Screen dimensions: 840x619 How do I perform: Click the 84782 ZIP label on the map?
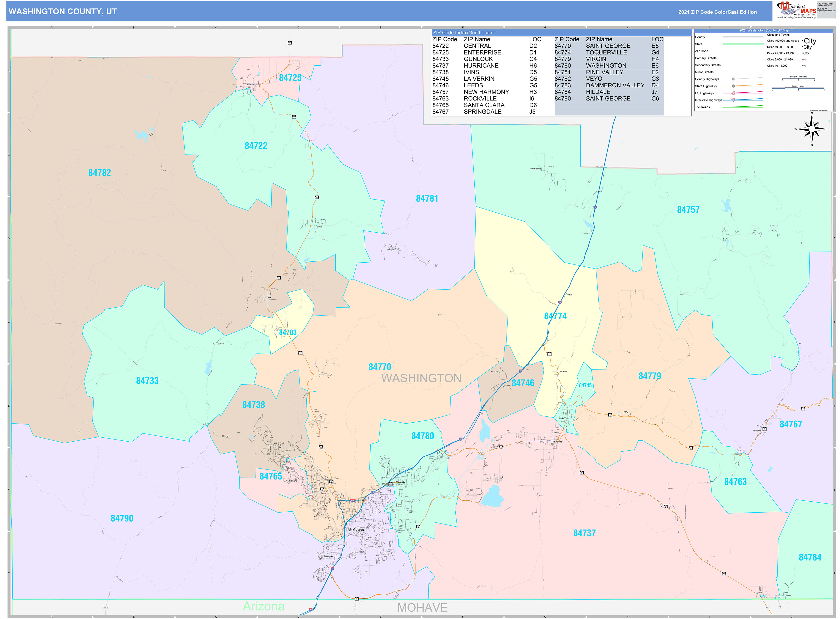[100, 173]
